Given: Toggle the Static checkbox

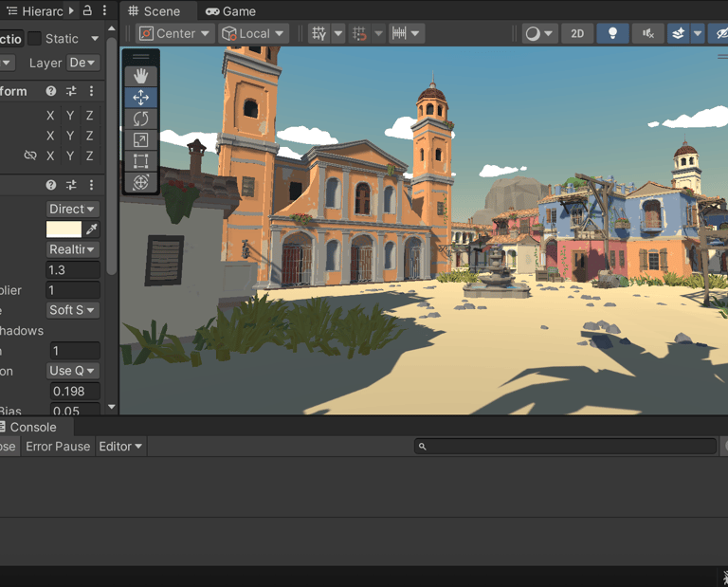Looking at the screenshot, I should click(34, 39).
